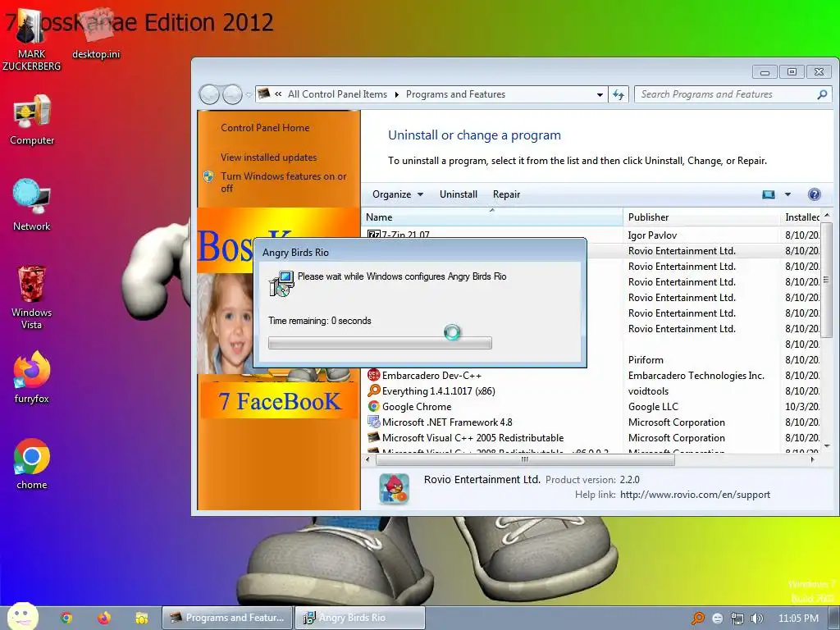This screenshot has height=630, width=840.
Task: Click the Back navigation button
Action: point(209,95)
